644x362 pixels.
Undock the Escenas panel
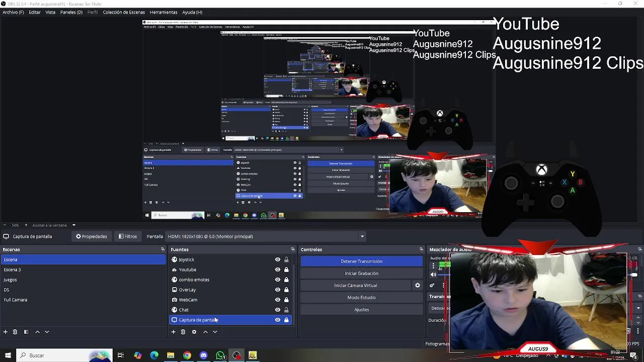point(163,249)
